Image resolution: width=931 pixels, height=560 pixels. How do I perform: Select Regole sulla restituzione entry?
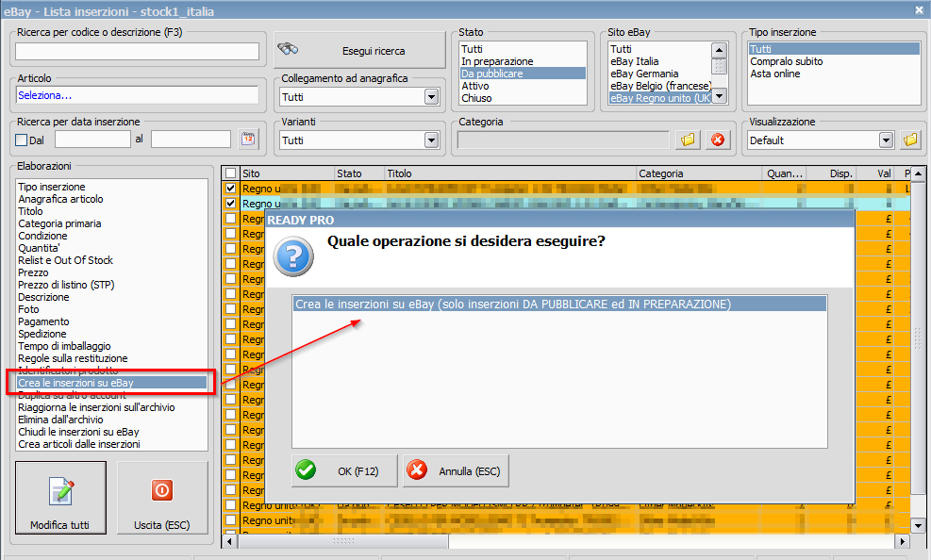pos(73,358)
